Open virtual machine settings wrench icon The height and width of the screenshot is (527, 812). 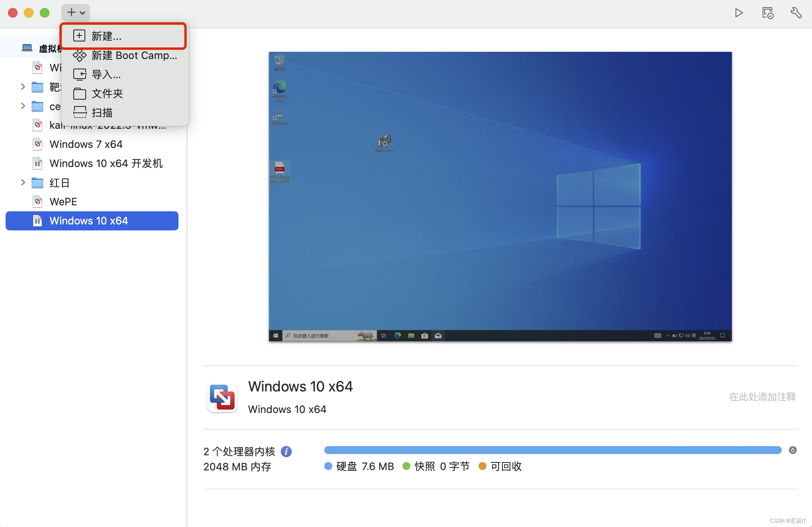point(796,13)
